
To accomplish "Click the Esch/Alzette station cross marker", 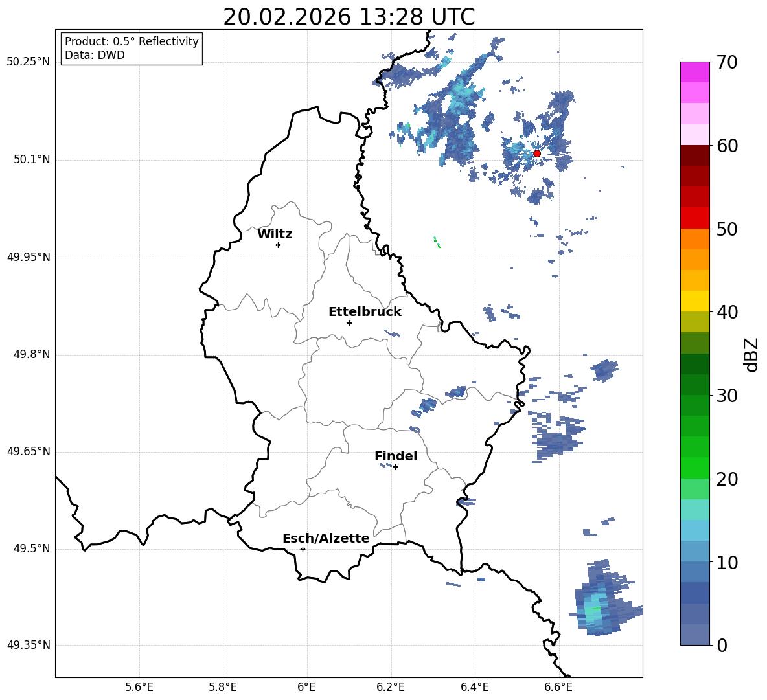I will pos(303,549).
